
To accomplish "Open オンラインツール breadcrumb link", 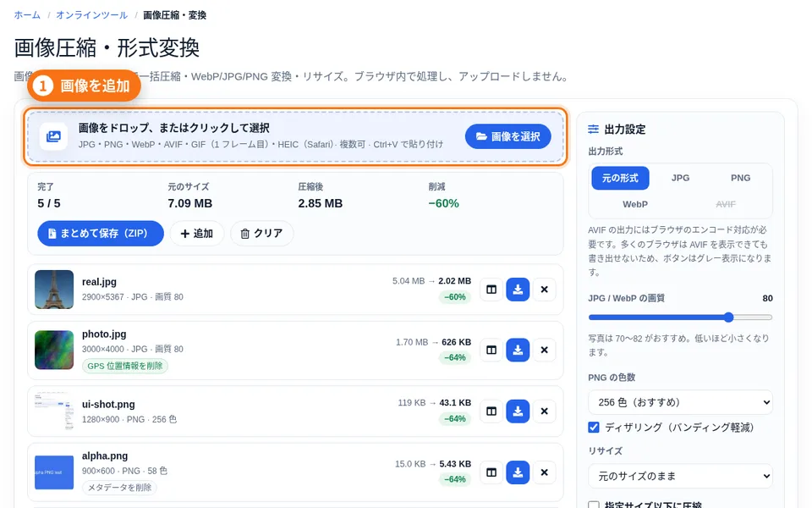I will pos(91,15).
